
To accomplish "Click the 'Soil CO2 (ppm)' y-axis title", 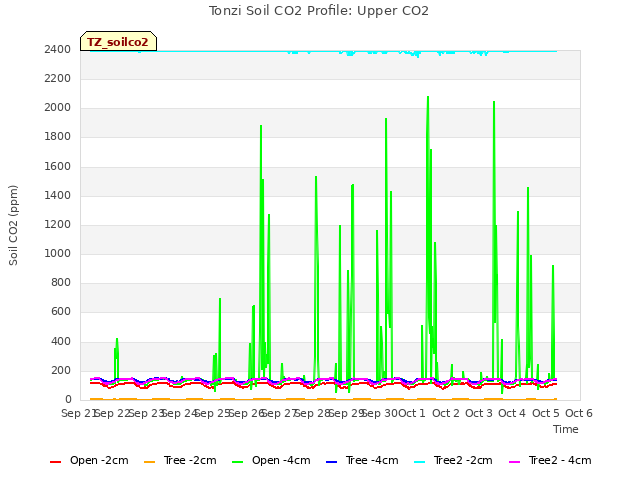I will (13, 225).
